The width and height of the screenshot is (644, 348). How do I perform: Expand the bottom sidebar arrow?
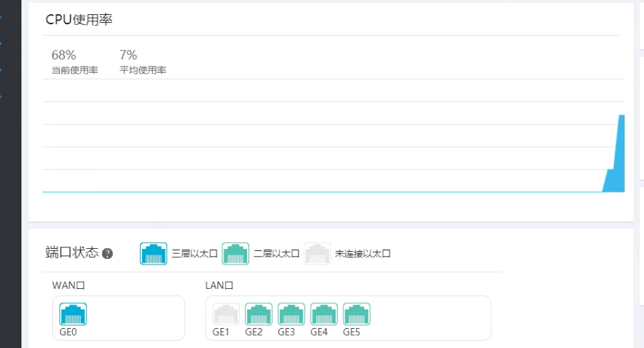[1, 94]
